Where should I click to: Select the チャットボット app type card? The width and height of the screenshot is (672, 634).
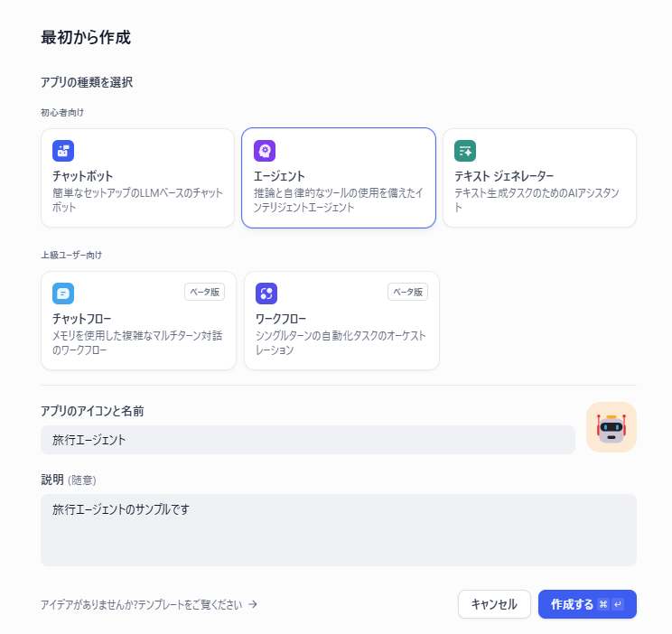(137, 178)
